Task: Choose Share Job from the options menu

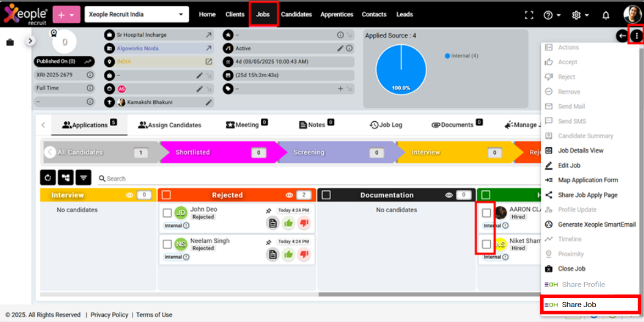Action: click(x=579, y=304)
